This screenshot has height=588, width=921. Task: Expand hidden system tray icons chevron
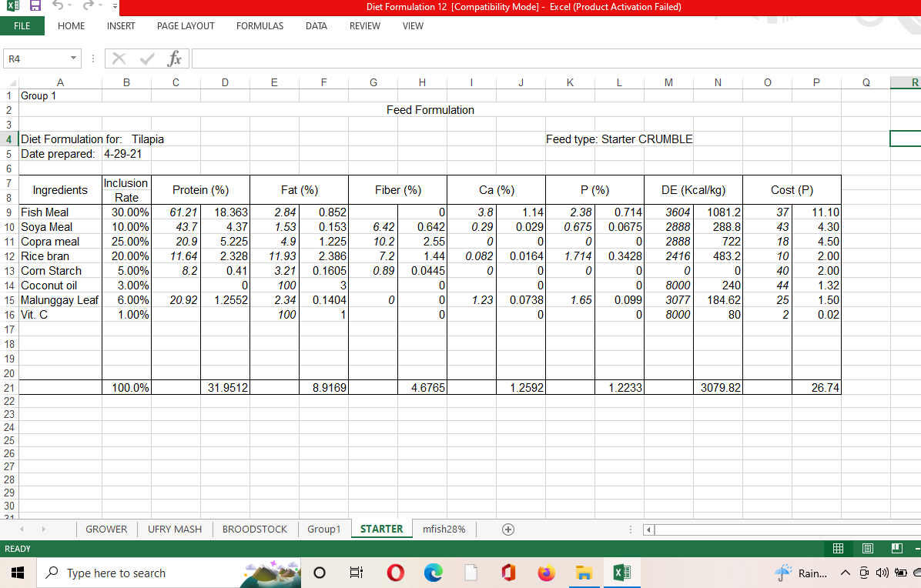point(846,573)
